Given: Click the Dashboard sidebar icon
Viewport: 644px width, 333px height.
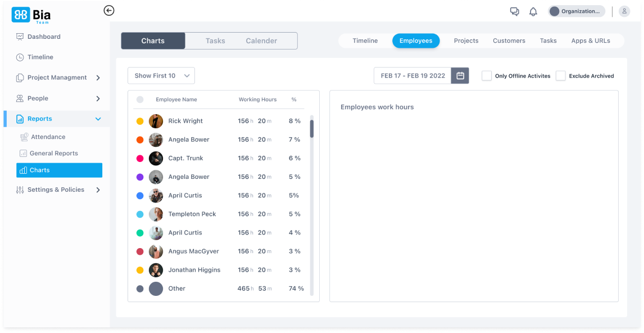Looking at the screenshot, I should click(x=20, y=37).
